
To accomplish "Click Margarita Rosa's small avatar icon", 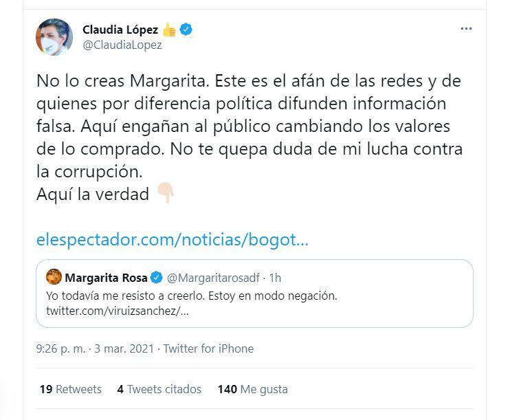I will coord(54,277).
